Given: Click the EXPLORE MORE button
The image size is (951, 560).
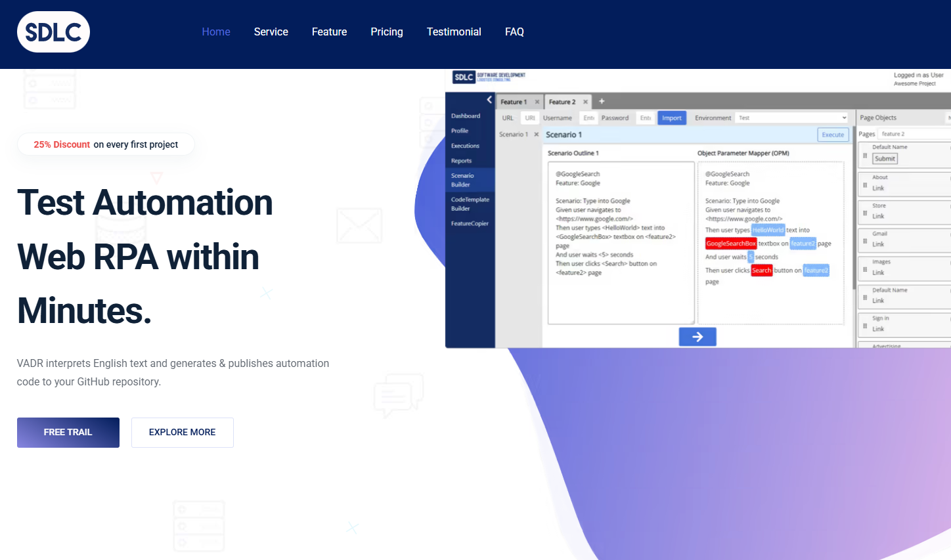Looking at the screenshot, I should pyautogui.click(x=182, y=432).
